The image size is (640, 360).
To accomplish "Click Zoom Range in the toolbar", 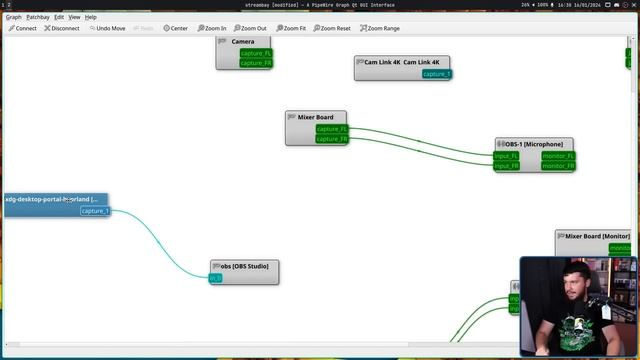I will click(x=380, y=28).
